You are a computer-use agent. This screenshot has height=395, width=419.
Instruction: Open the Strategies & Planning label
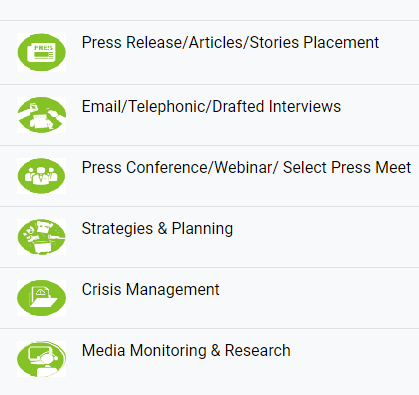click(157, 229)
